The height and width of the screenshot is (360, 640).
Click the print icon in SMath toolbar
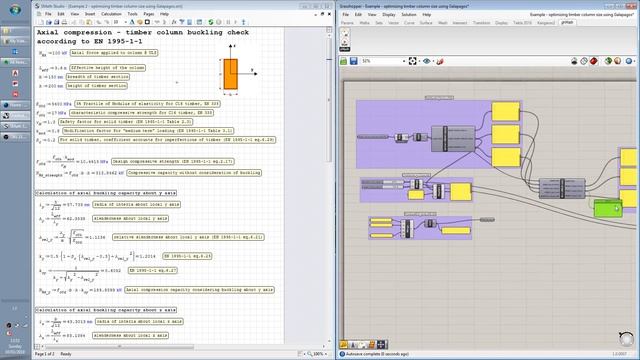point(64,22)
